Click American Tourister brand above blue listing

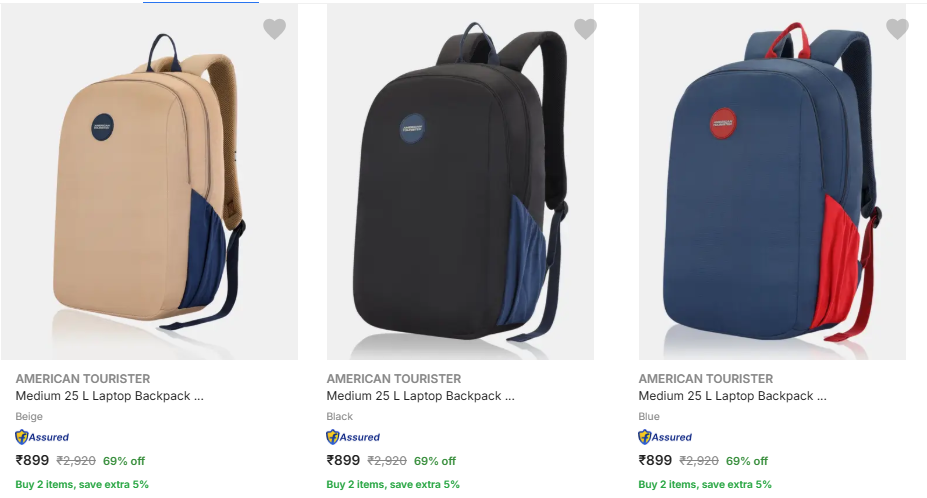pyautogui.click(x=706, y=379)
